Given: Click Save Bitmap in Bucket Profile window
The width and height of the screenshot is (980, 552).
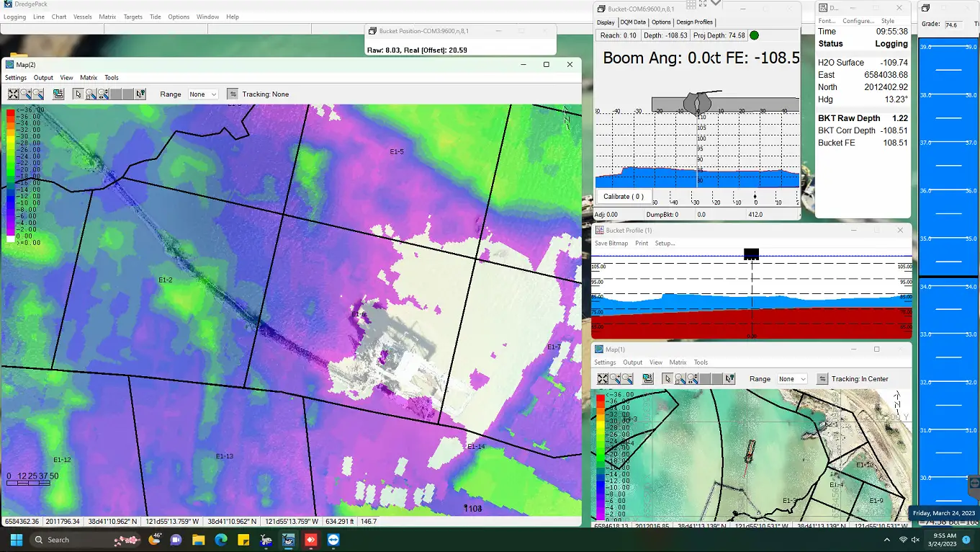Looking at the screenshot, I should point(611,244).
